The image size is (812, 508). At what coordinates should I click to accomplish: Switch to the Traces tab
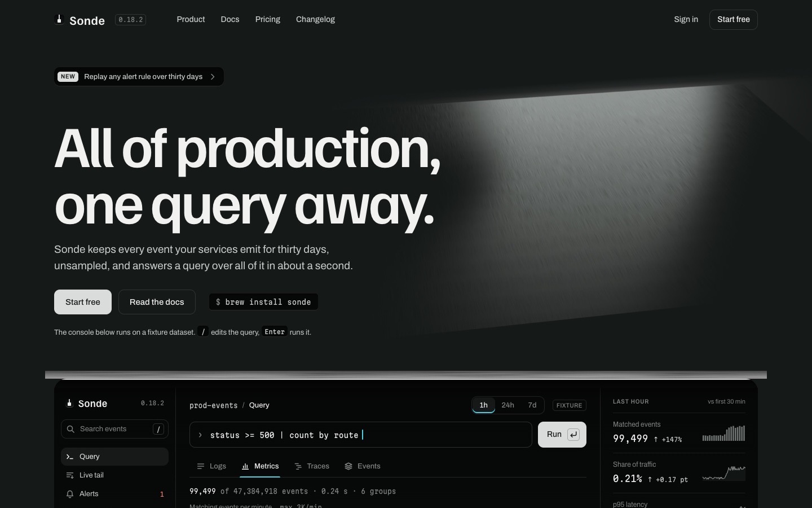pyautogui.click(x=312, y=466)
